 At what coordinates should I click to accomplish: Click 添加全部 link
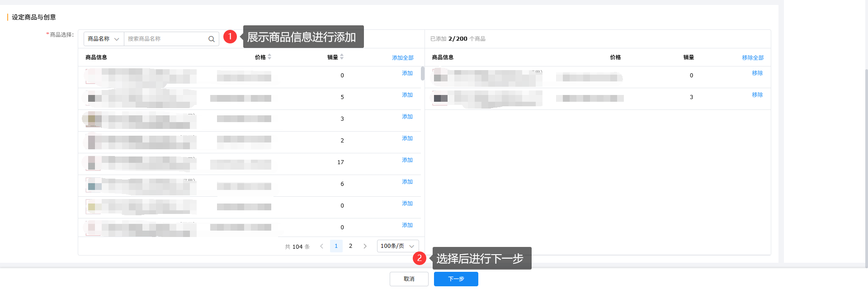click(x=402, y=57)
